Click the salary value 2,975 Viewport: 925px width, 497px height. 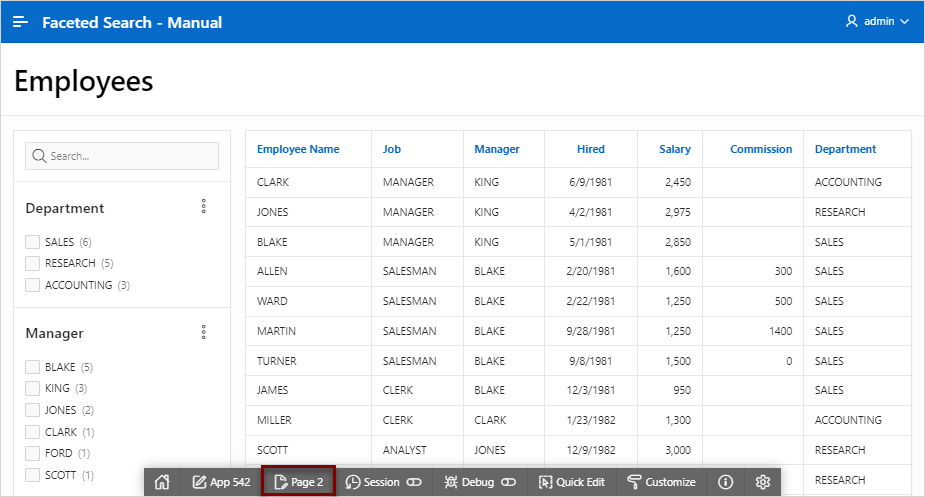pyautogui.click(x=678, y=212)
